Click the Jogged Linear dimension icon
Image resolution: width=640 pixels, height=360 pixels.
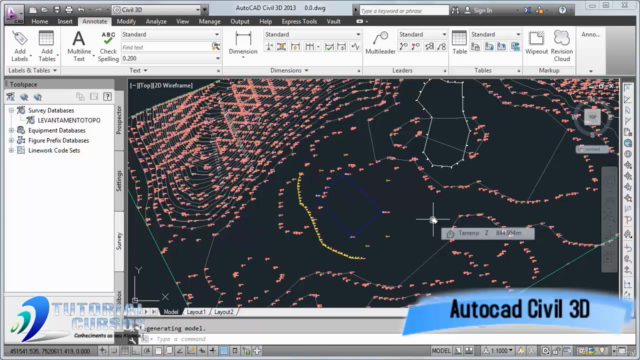pyautogui.click(x=356, y=47)
